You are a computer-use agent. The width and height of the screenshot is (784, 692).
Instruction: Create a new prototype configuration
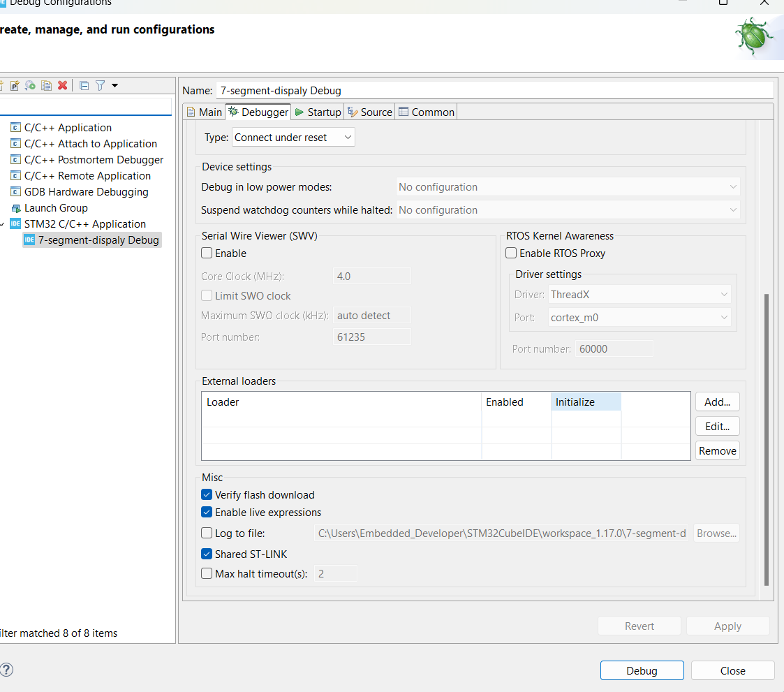point(14,85)
